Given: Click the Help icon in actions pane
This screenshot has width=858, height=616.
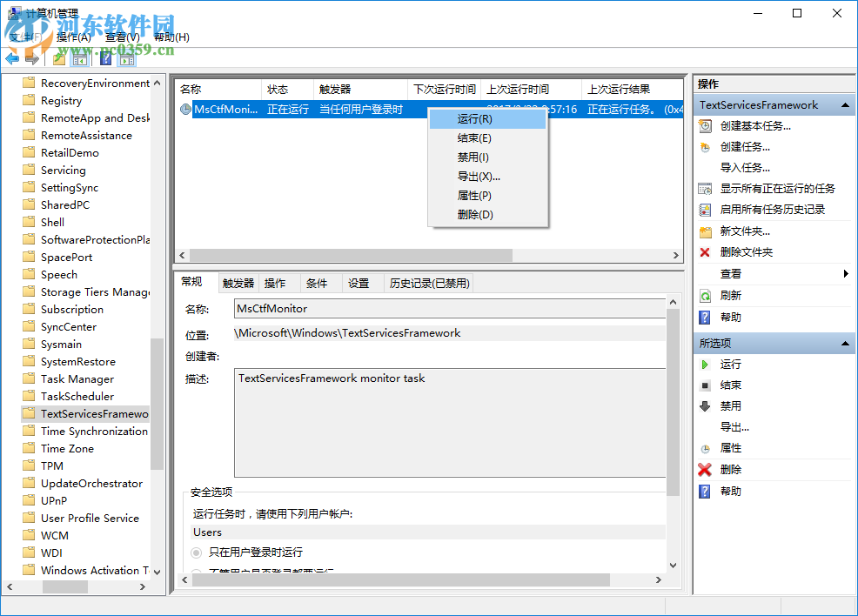Looking at the screenshot, I should pos(703,317).
